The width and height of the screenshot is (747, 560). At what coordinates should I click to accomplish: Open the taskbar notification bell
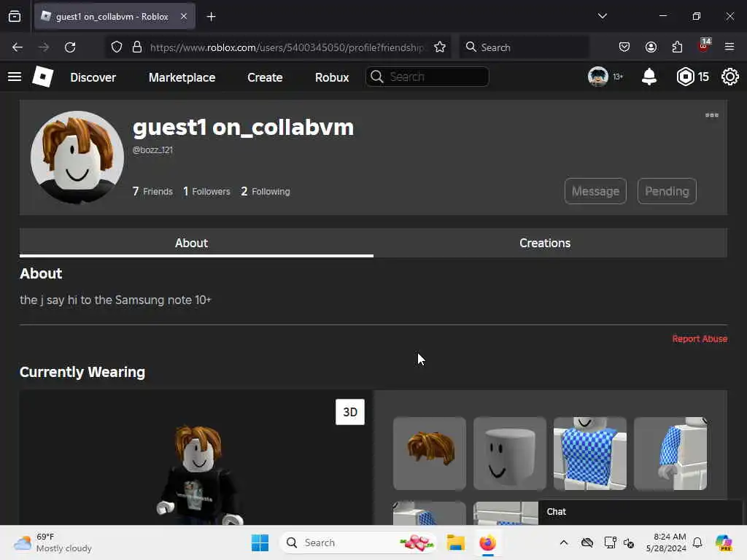[697, 542]
